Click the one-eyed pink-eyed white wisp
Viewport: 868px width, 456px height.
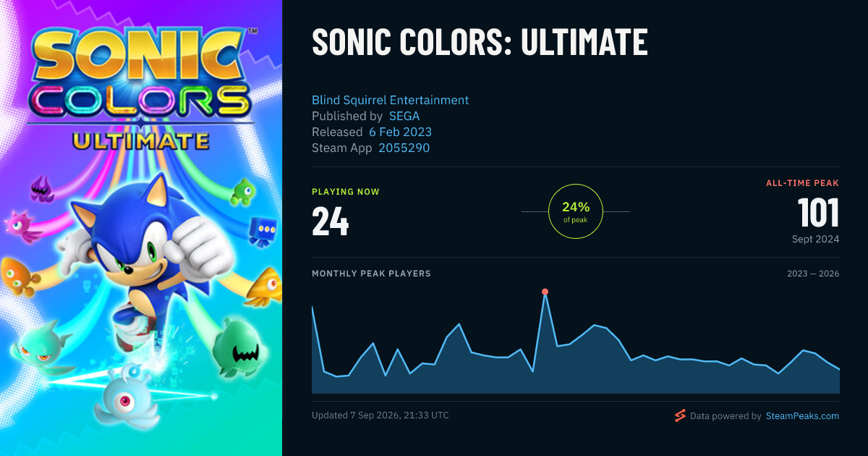click(x=126, y=400)
